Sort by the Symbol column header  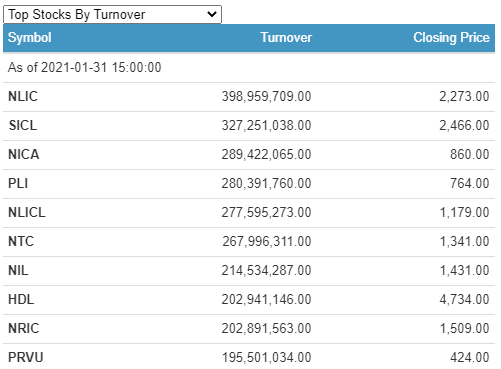[30, 37]
